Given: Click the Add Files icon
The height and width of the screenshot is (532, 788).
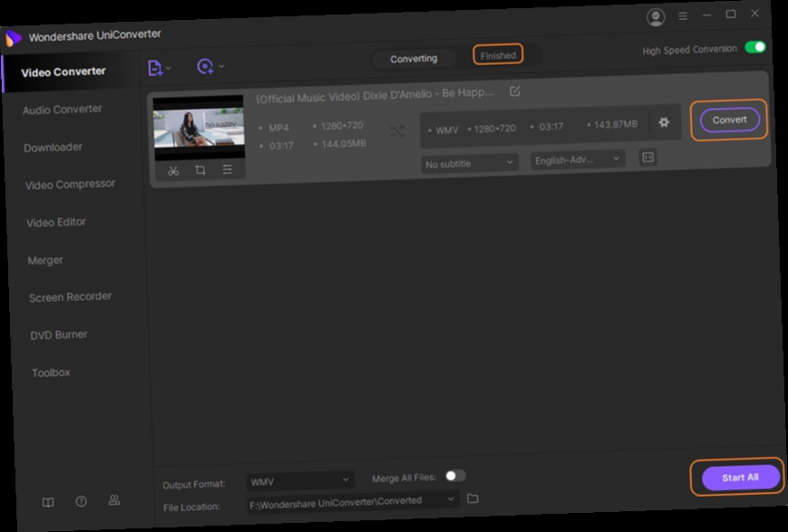Looking at the screenshot, I should click(155, 68).
